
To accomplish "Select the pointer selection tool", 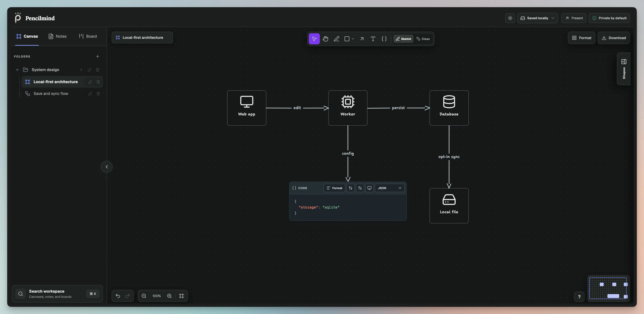I will click(314, 39).
